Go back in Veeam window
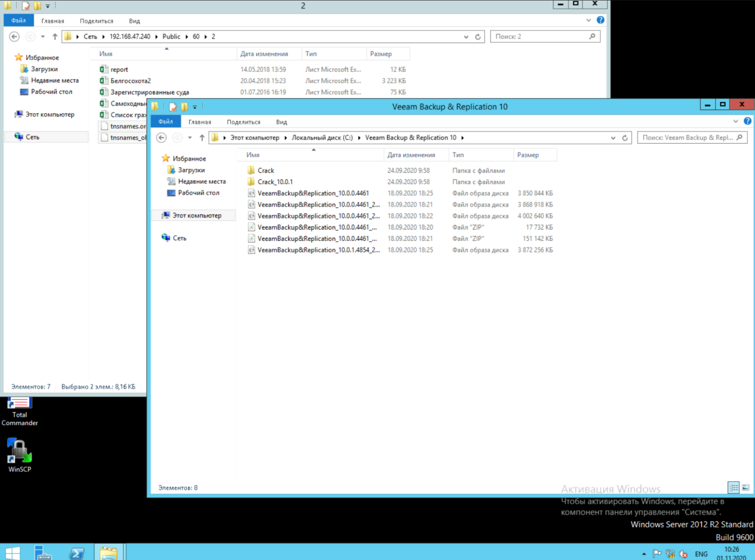Viewport: 755px width, 560px height. click(x=161, y=138)
